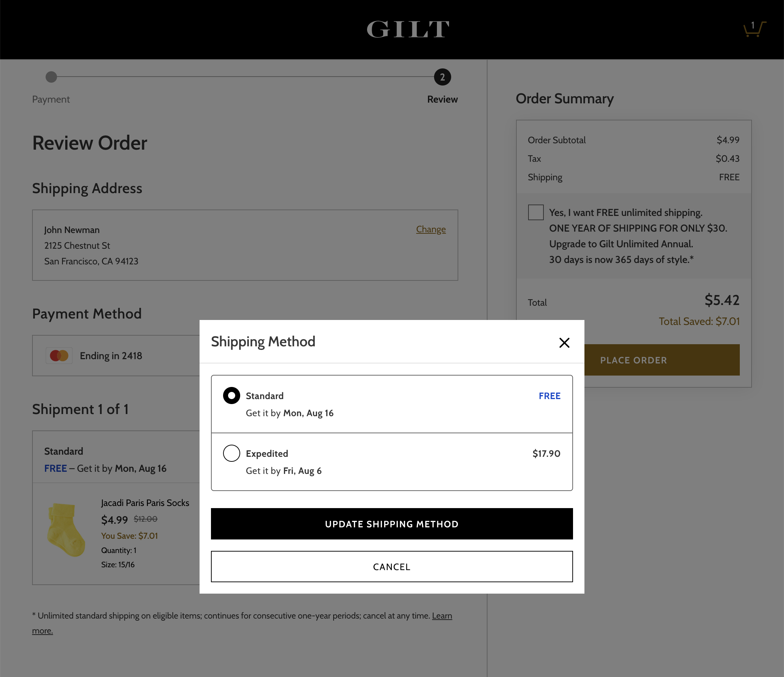The image size is (784, 677).
Task: Open the Learn more link
Action: [442, 616]
